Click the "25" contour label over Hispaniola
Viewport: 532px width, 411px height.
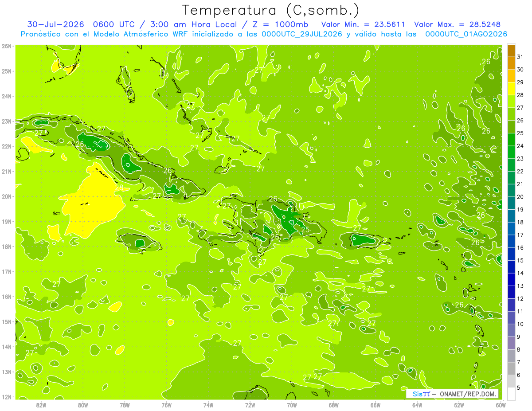(x=305, y=229)
